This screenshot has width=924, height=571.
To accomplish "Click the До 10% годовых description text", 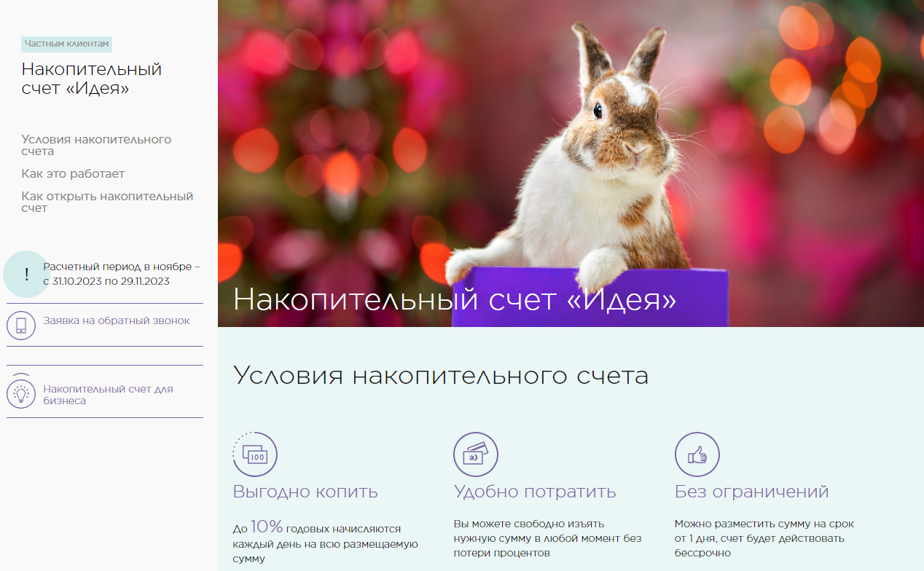I will tap(325, 542).
